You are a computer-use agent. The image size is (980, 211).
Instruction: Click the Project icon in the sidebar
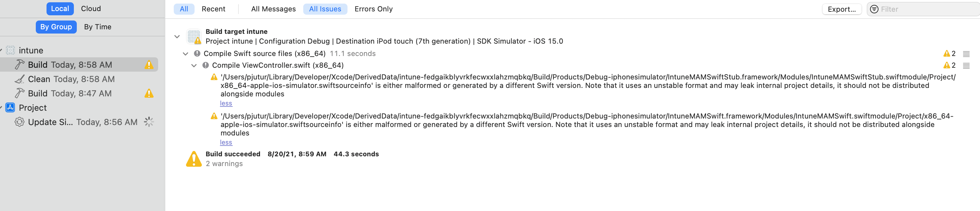tap(9, 107)
